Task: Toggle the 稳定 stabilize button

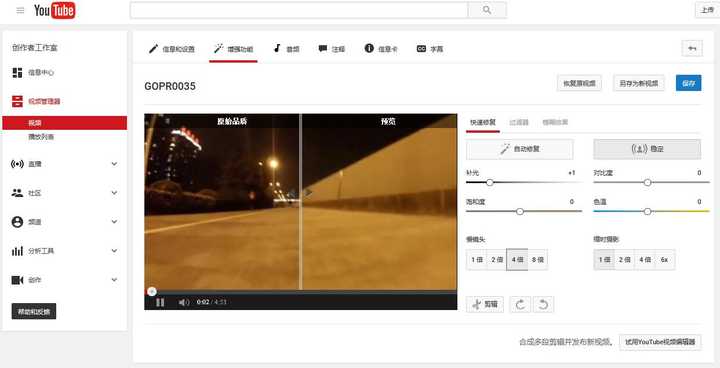Action: click(x=647, y=149)
